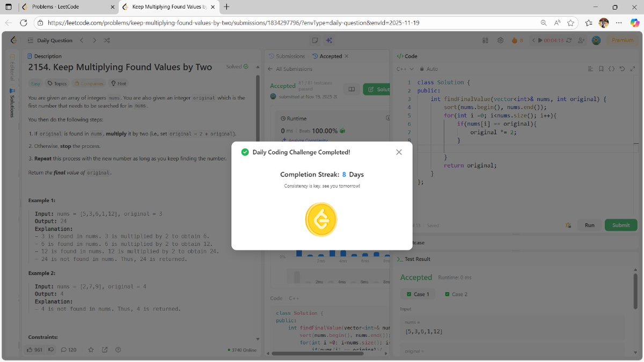Like the problem thumbs up 961

coord(34,350)
